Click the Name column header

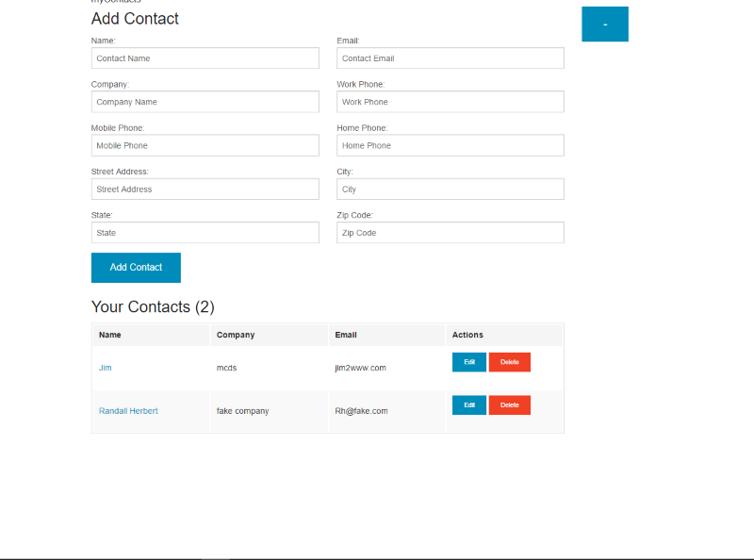[x=110, y=335]
